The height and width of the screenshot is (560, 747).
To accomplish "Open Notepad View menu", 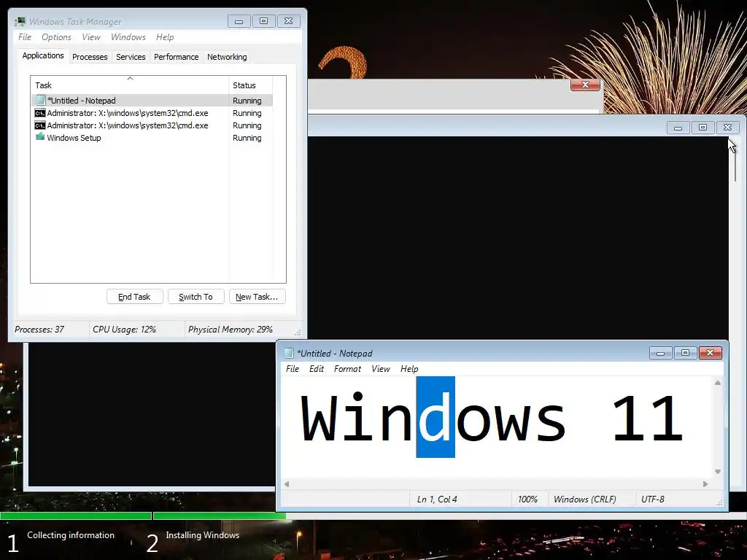I will point(381,369).
